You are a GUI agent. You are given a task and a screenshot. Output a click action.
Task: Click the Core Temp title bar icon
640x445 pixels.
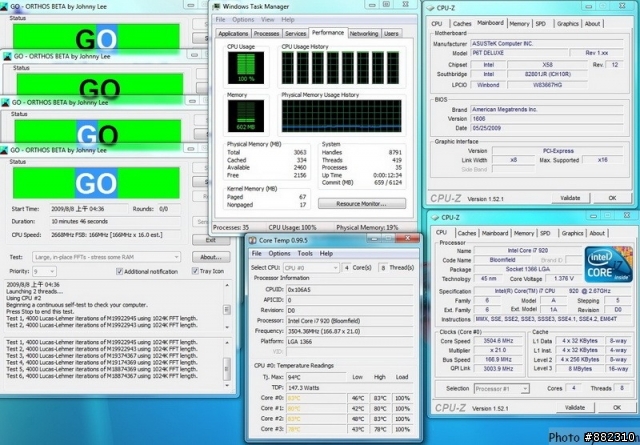tap(253, 240)
